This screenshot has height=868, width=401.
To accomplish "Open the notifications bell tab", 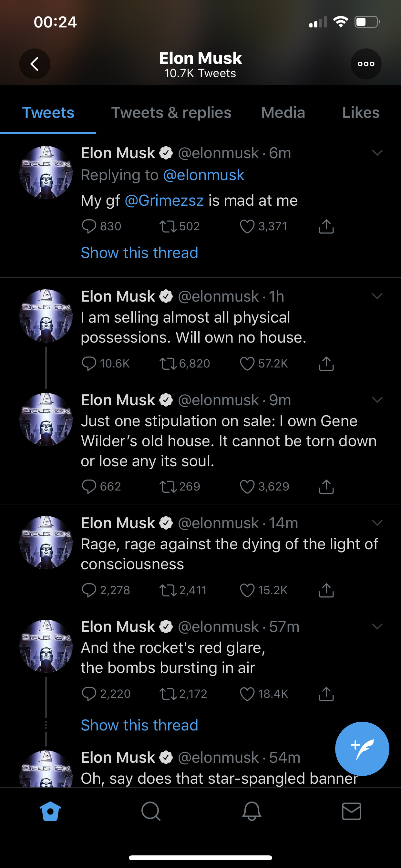I will (252, 811).
